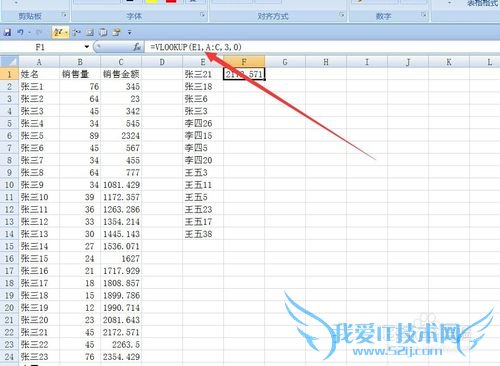Image resolution: width=500 pixels, height=366 pixels.
Task: Open the Name Box dropdown arrow
Action: [x=87, y=47]
